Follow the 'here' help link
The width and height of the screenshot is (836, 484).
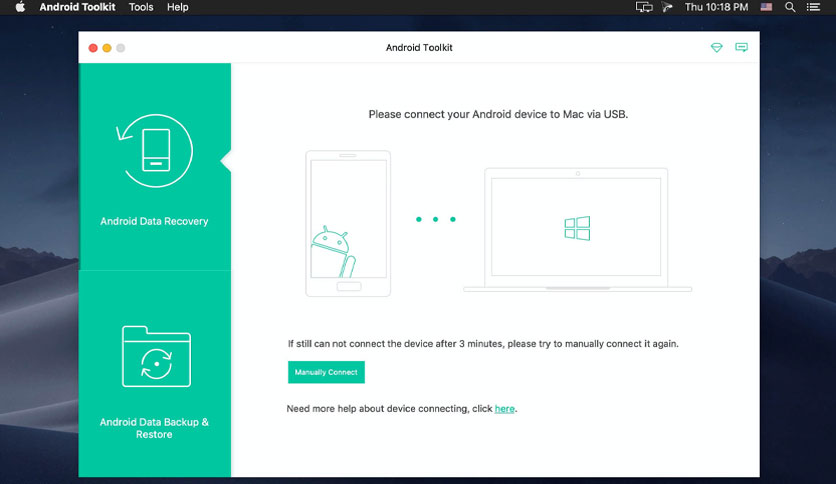[504, 409]
